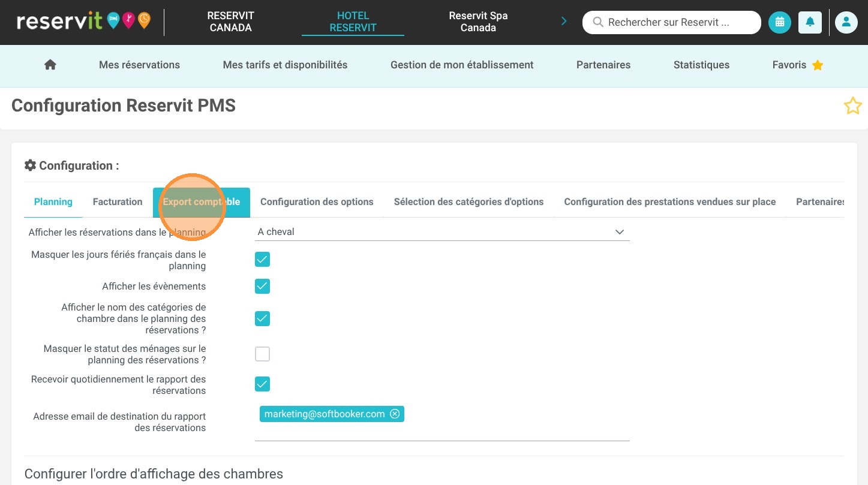This screenshot has height=485, width=868.
Task: Click the yellow star beside Favoris
Action: click(818, 65)
